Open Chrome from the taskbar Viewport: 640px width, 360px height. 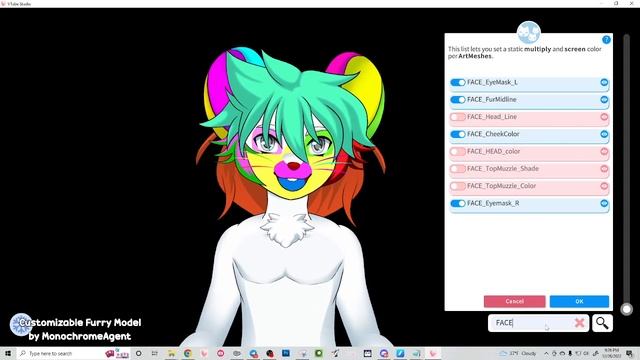click(x=188, y=353)
